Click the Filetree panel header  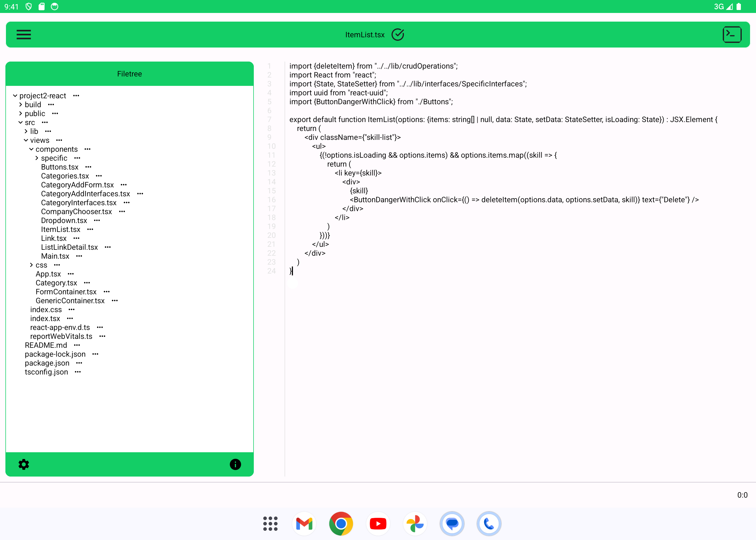pyautogui.click(x=129, y=74)
